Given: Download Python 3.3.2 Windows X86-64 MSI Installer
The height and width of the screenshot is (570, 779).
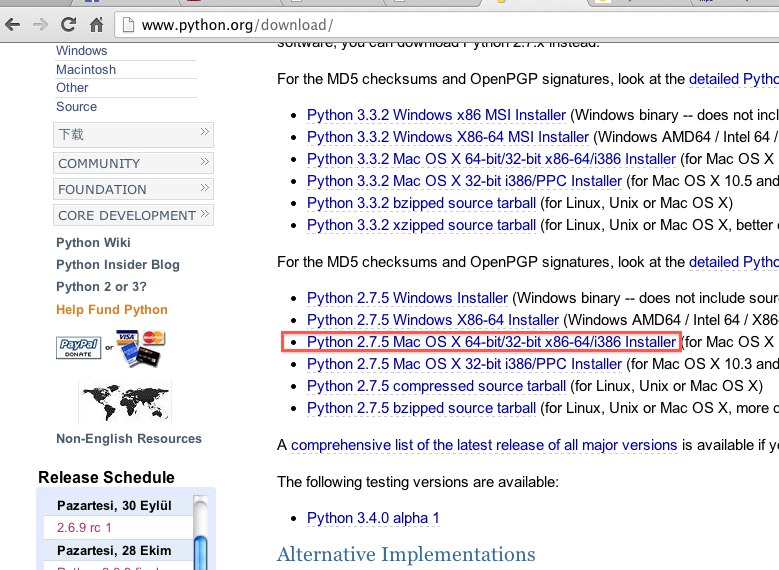Looking at the screenshot, I should (448, 137).
